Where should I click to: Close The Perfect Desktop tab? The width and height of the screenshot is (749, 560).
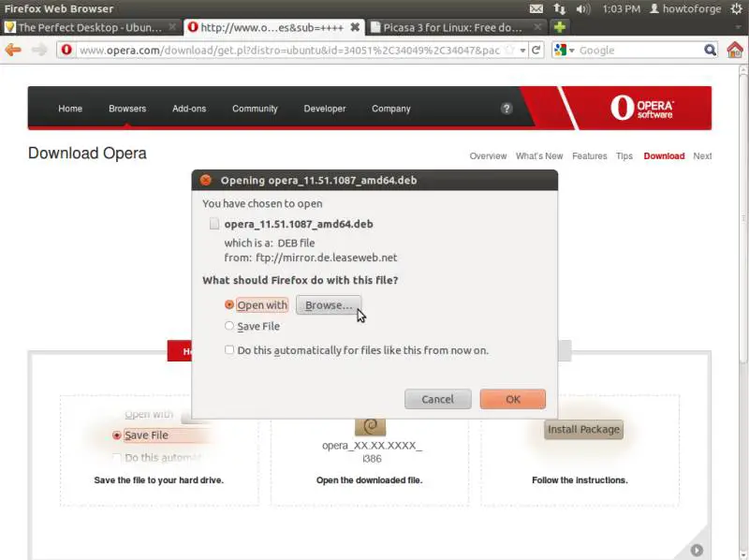click(x=172, y=27)
